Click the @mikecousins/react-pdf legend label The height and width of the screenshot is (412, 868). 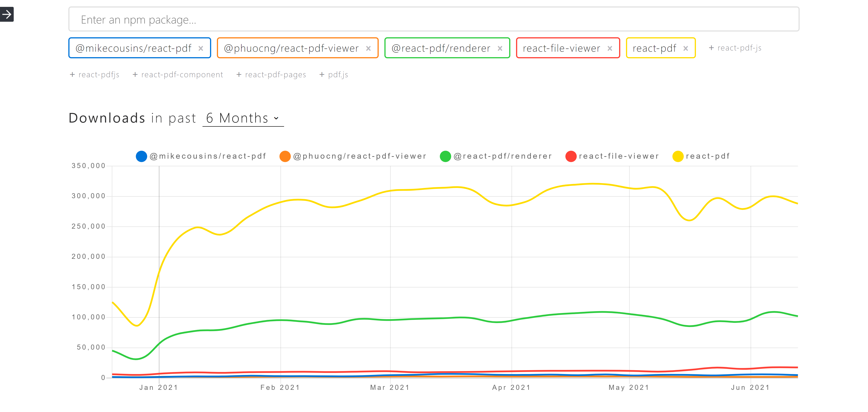click(208, 156)
